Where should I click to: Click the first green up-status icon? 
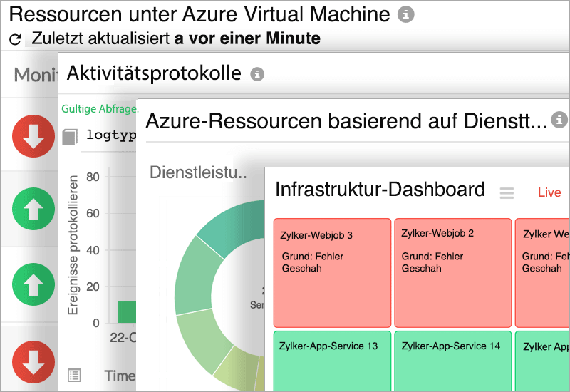33,209
